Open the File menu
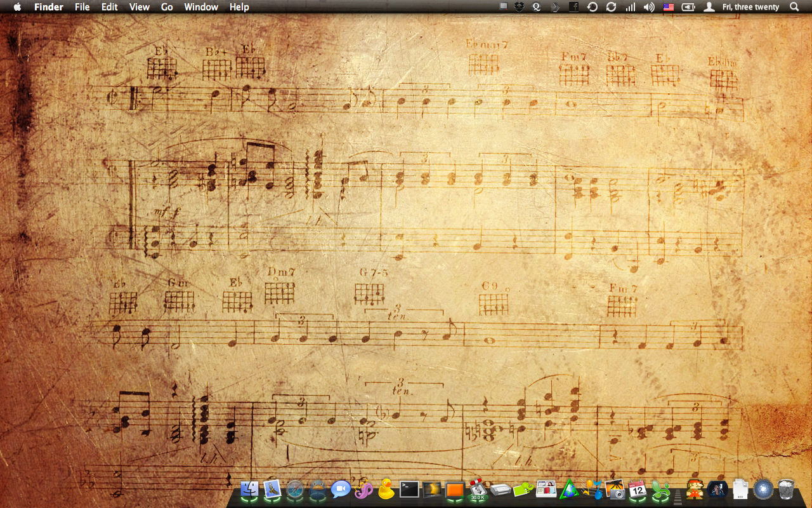 click(x=82, y=7)
